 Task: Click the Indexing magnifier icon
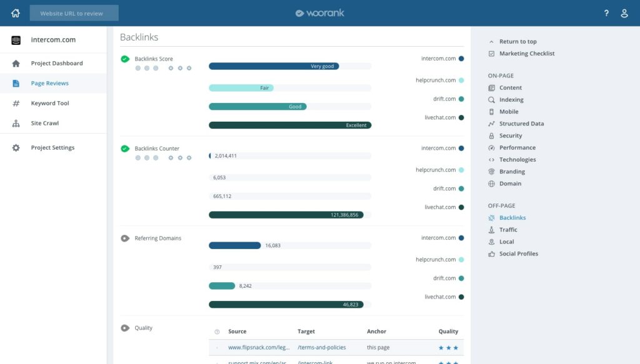coord(491,99)
